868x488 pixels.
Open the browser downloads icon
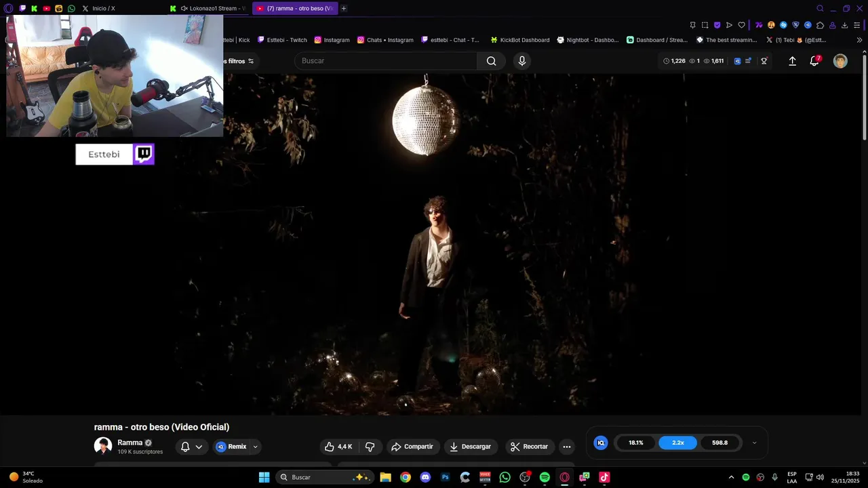coord(844,25)
